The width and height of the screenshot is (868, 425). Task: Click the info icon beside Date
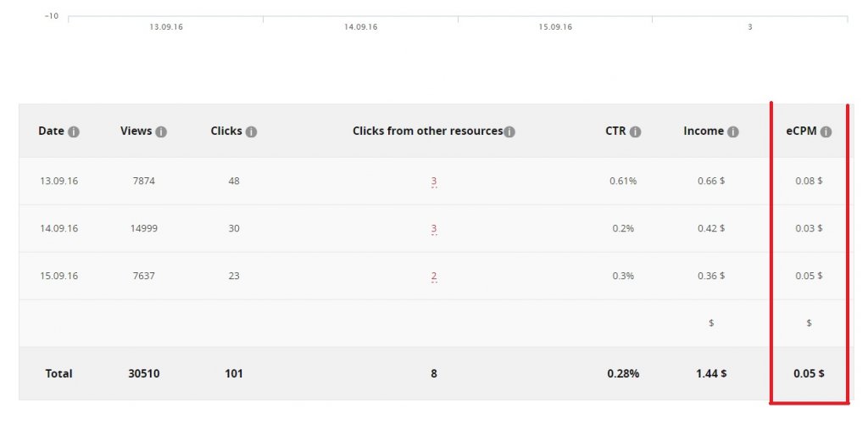click(74, 132)
